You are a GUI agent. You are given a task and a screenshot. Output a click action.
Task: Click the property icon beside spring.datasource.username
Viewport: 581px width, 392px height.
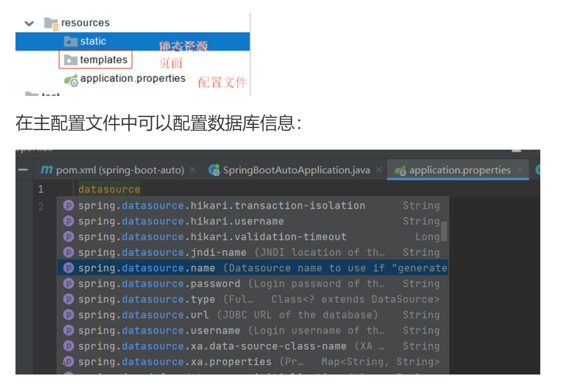68,330
